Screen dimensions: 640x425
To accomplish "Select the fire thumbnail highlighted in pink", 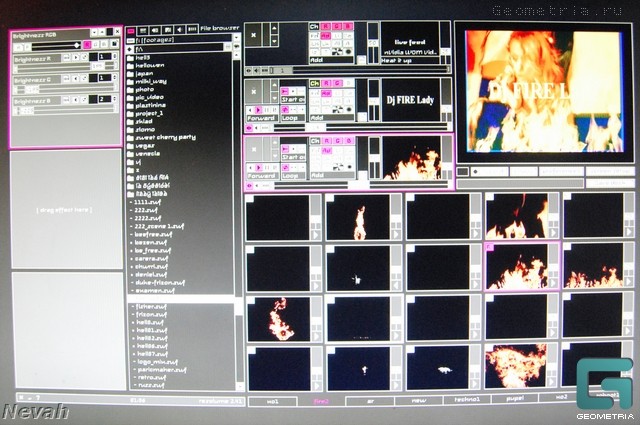I will coord(516,266).
